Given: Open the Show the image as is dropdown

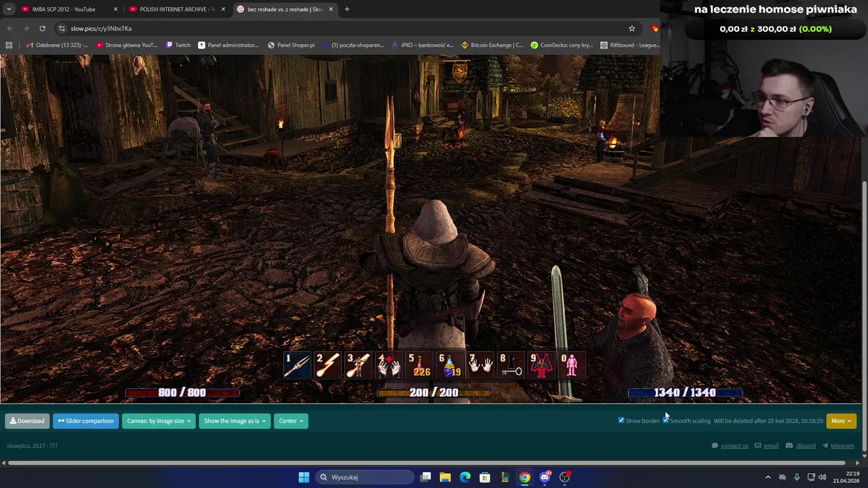Looking at the screenshot, I should tap(235, 421).
